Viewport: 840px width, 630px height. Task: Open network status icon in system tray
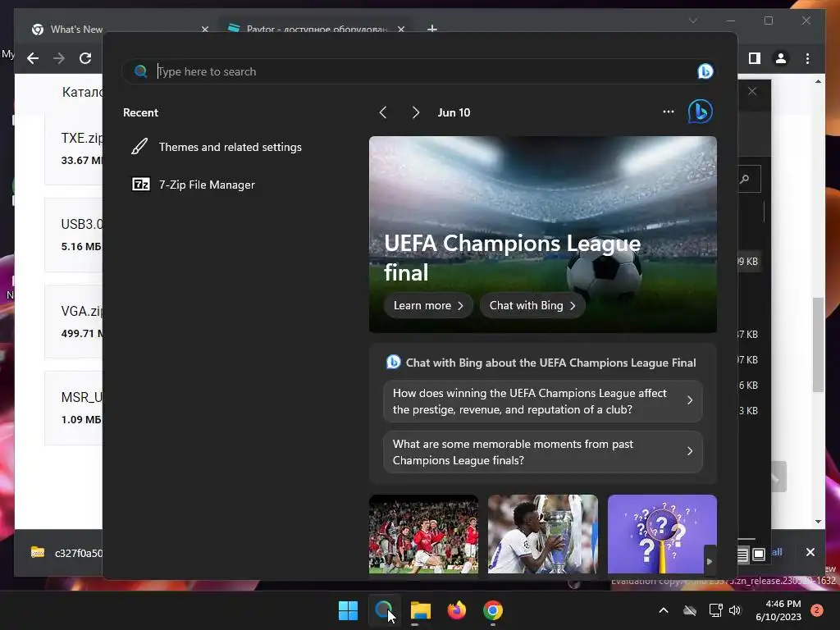[715, 610]
